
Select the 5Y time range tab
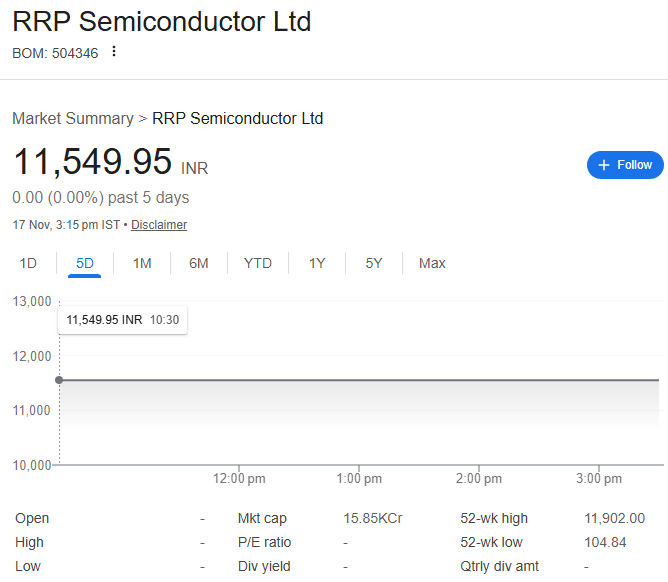point(374,263)
